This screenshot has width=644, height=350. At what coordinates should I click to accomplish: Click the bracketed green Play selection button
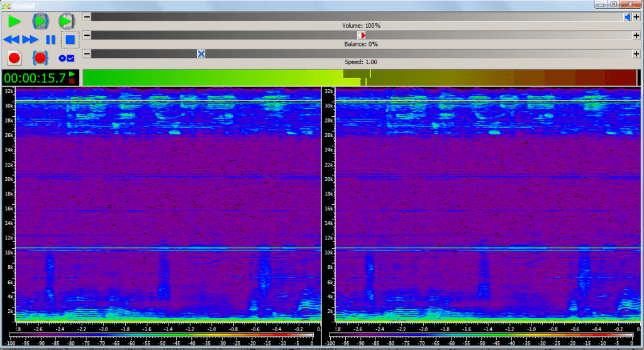(40, 21)
